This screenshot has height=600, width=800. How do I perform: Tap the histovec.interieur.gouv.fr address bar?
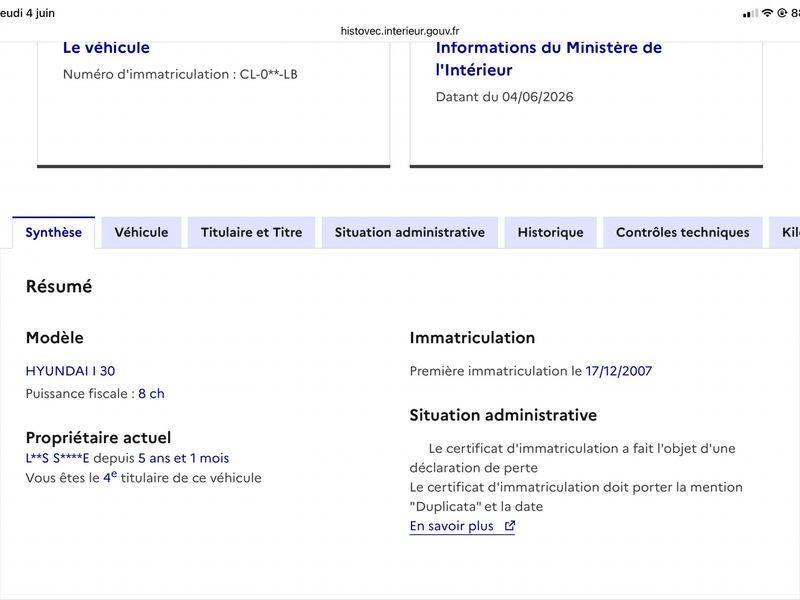(x=400, y=31)
